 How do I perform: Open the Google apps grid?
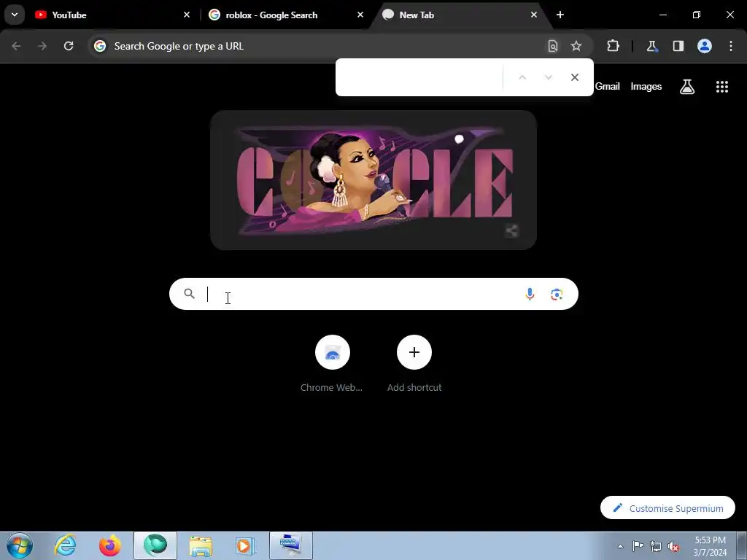click(x=722, y=87)
